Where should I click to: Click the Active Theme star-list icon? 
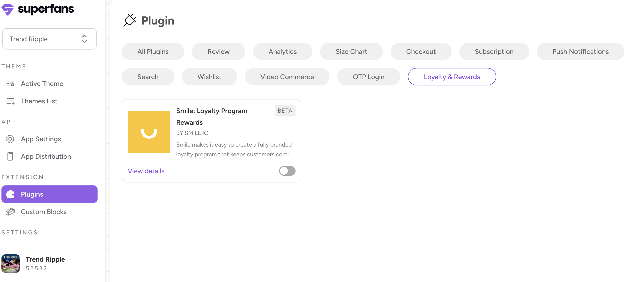(x=10, y=83)
